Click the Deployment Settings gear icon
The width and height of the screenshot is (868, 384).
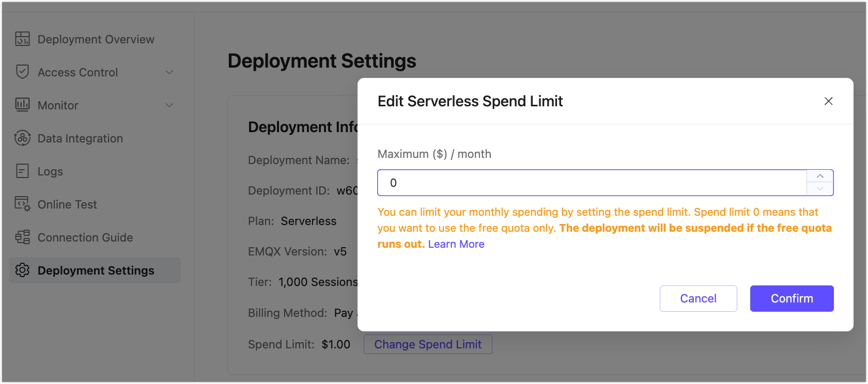tap(22, 270)
